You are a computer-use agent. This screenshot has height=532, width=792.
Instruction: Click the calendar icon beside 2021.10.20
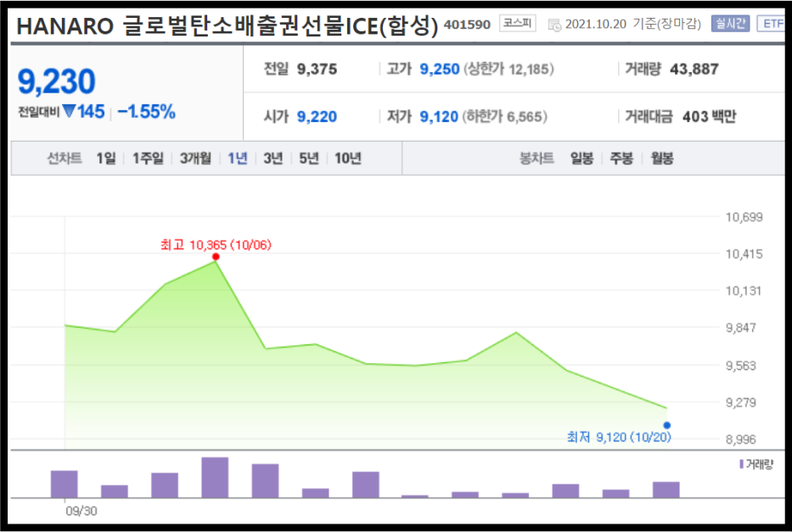(x=554, y=25)
